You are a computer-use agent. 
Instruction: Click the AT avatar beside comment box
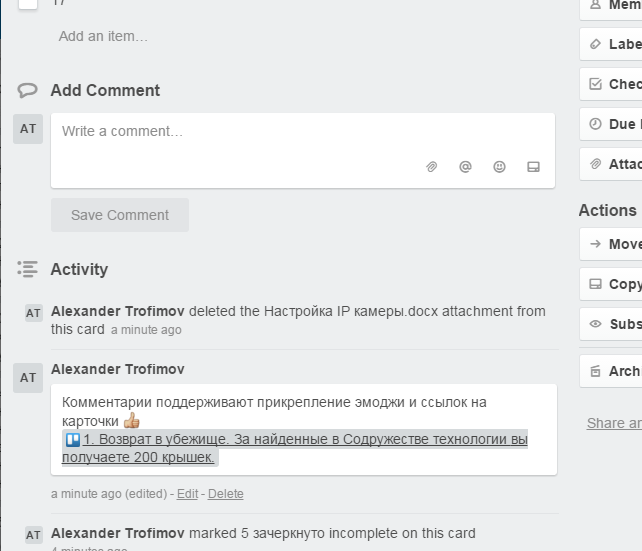(28, 129)
